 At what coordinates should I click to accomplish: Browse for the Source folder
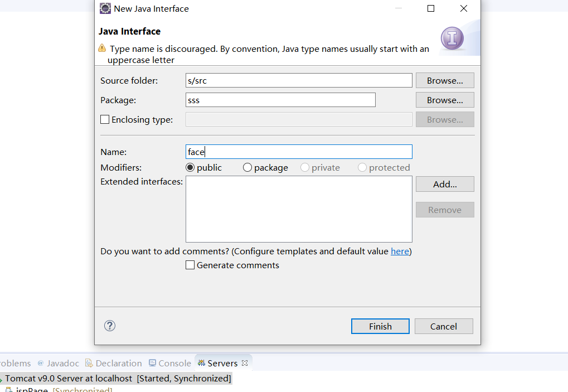point(445,80)
